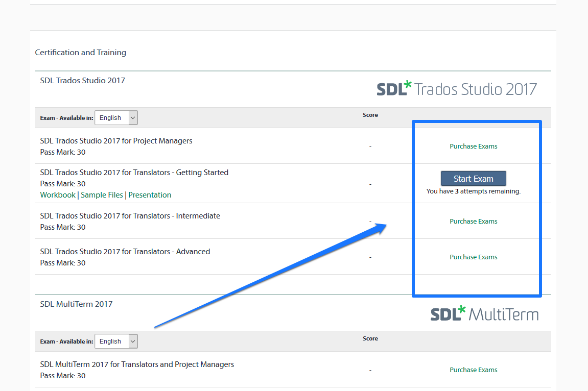Purchase exams for Translators Advanced

473,257
